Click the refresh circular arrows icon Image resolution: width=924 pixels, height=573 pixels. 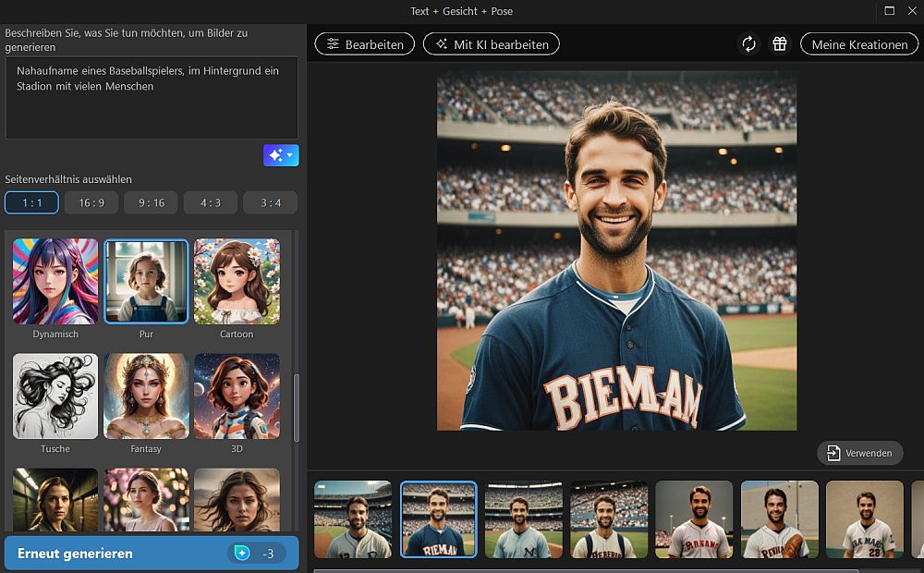(x=749, y=44)
